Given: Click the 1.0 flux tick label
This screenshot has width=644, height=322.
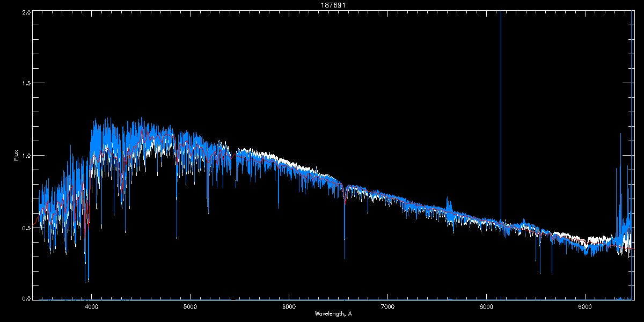Looking at the screenshot, I should click(x=25, y=156).
